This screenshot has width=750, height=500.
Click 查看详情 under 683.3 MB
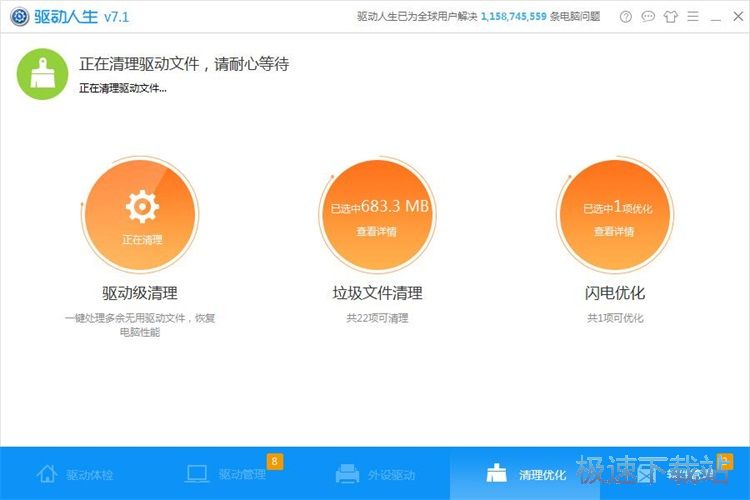pos(376,232)
